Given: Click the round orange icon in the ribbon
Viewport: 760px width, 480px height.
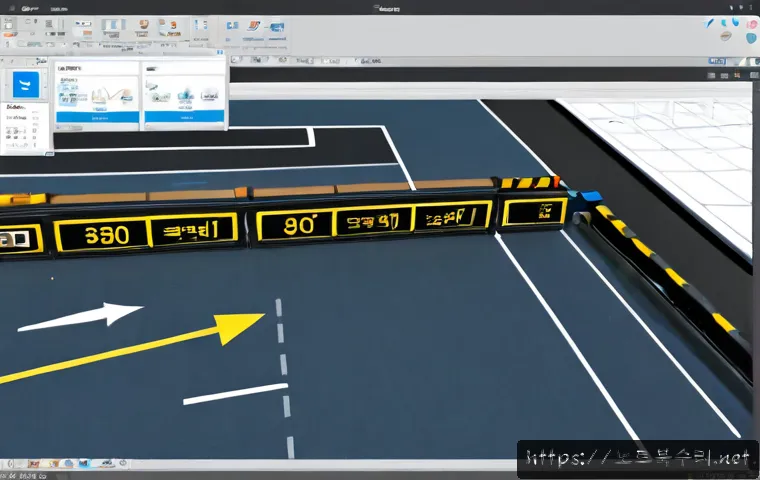Looking at the screenshot, I should (x=143, y=24).
